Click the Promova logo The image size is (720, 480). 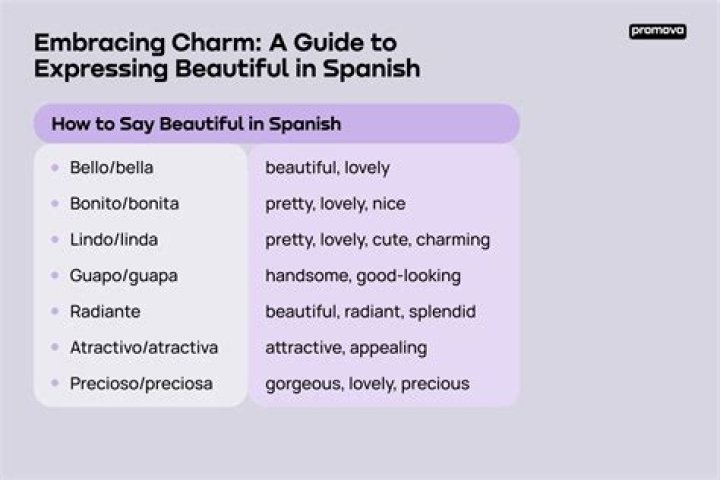coord(657,32)
